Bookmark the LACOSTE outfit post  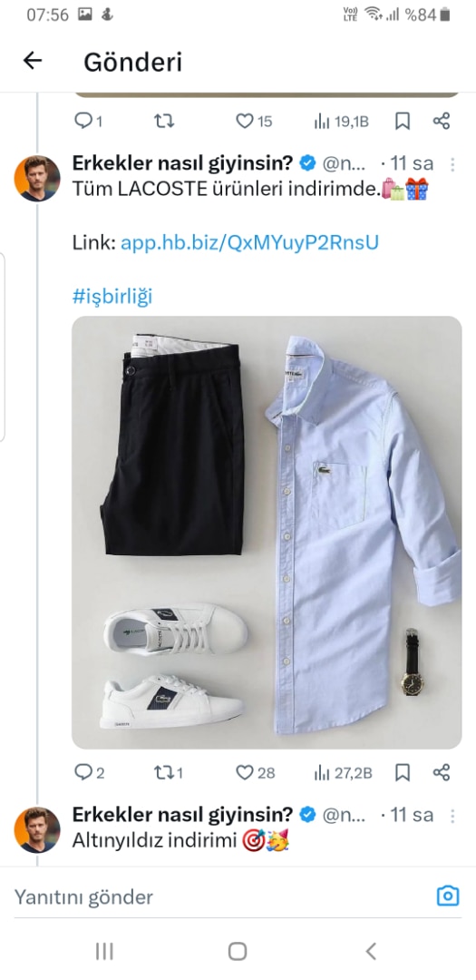[403, 773]
